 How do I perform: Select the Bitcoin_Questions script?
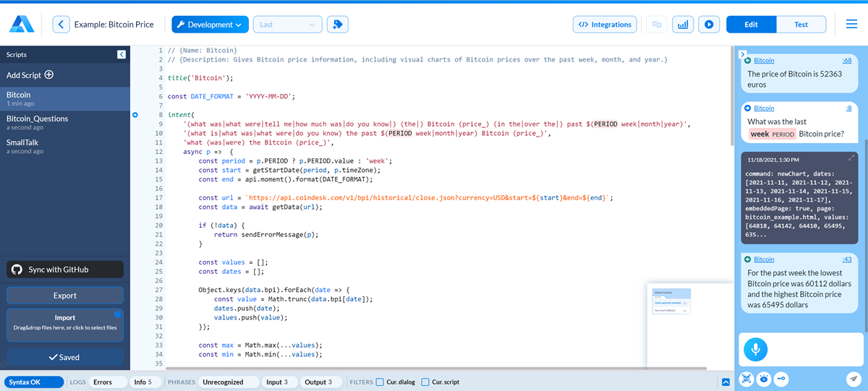65,123
